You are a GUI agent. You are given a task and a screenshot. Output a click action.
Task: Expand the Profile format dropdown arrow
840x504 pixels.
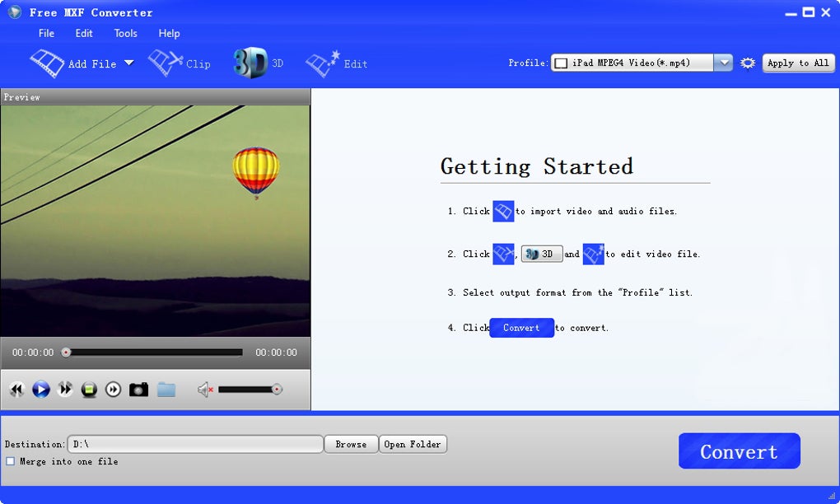tap(723, 63)
